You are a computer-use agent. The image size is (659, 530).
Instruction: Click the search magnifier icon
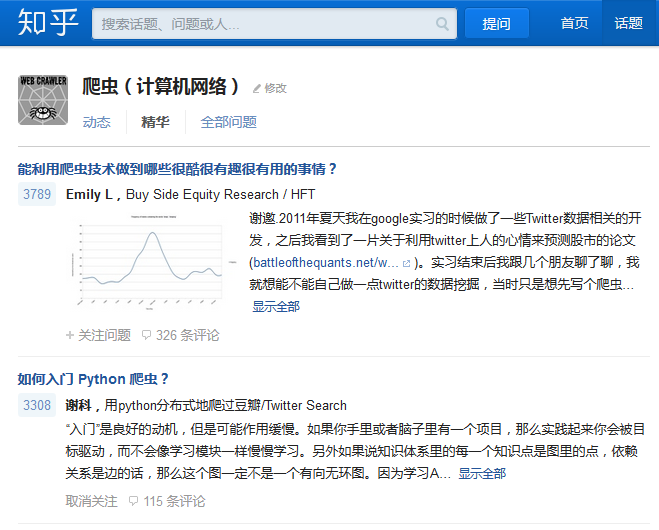pyautogui.click(x=442, y=24)
